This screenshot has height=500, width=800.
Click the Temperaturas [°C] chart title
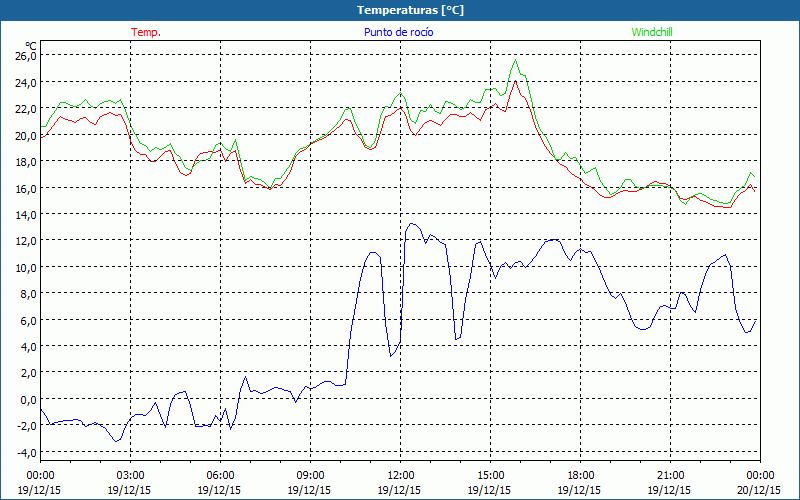pyautogui.click(x=410, y=10)
